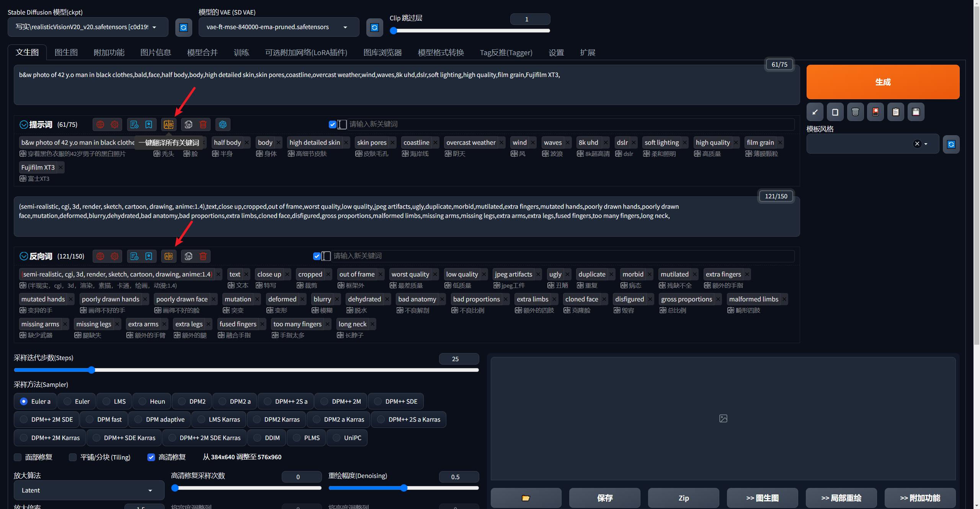Click copy icon in 提示词 toolbar

pyautogui.click(x=188, y=124)
